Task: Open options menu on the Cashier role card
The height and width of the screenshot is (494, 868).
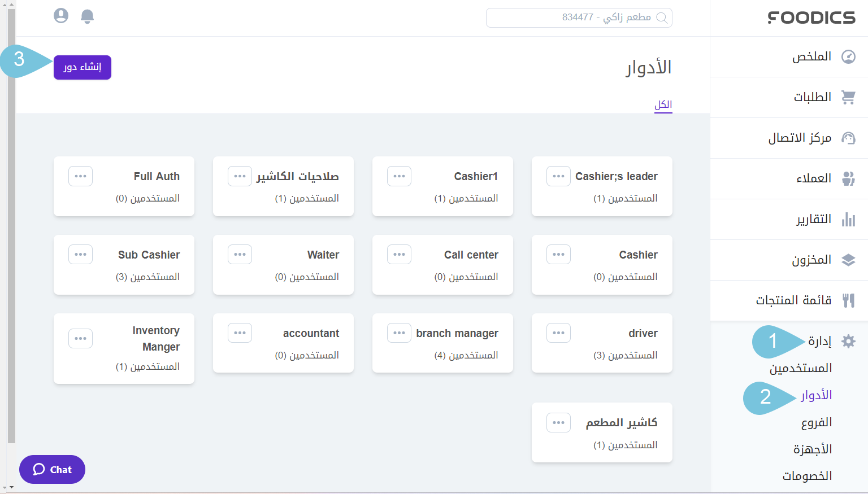Action: click(558, 254)
